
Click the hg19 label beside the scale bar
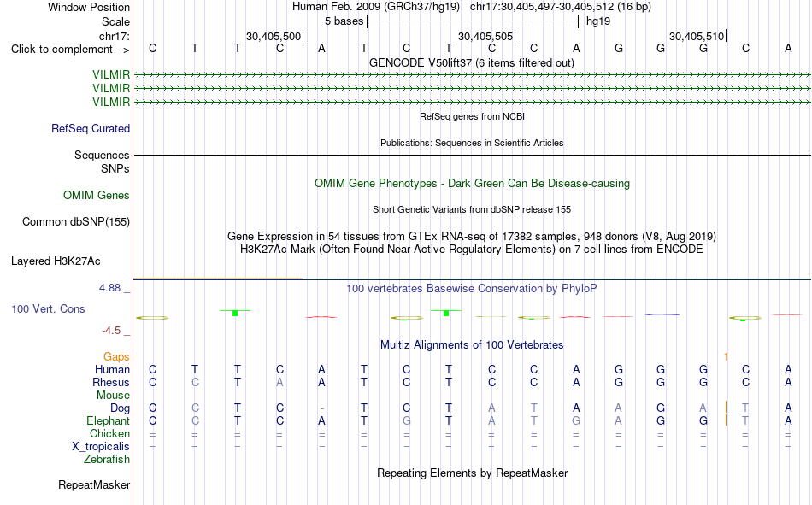pos(598,21)
